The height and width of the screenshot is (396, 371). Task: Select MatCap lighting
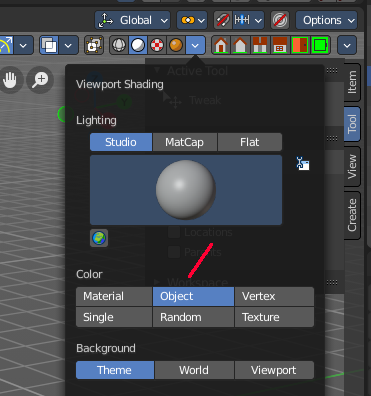185,142
